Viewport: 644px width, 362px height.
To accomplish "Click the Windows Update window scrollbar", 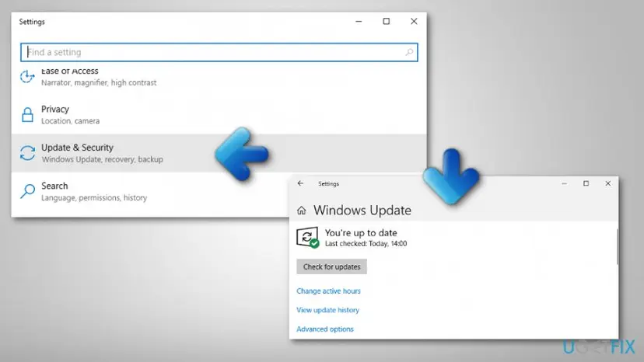I will [x=617, y=246].
